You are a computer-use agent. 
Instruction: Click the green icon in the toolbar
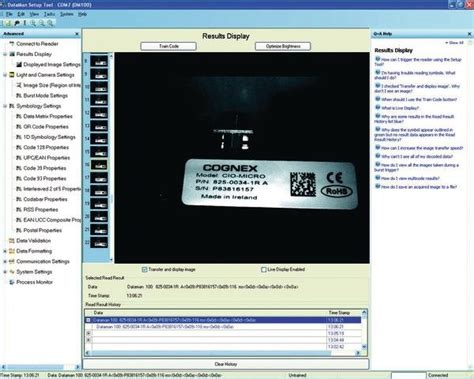point(7,23)
